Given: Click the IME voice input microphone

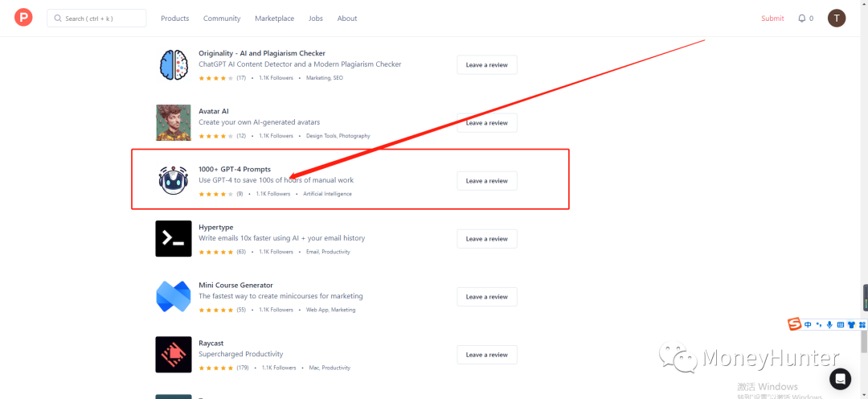Looking at the screenshot, I should pos(829,325).
